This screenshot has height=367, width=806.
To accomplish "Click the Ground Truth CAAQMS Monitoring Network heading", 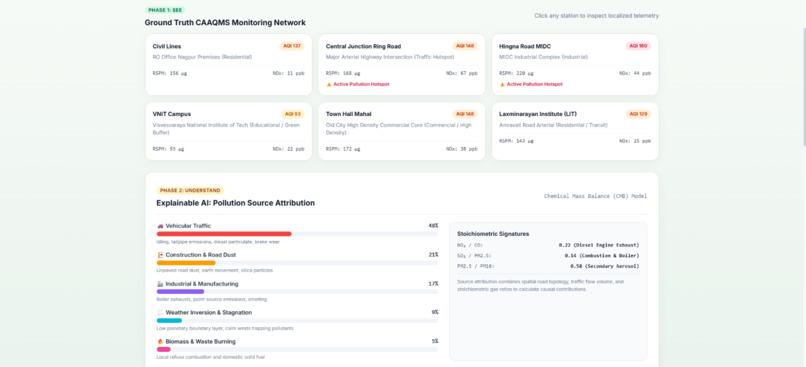I will click(x=225, y=23).
